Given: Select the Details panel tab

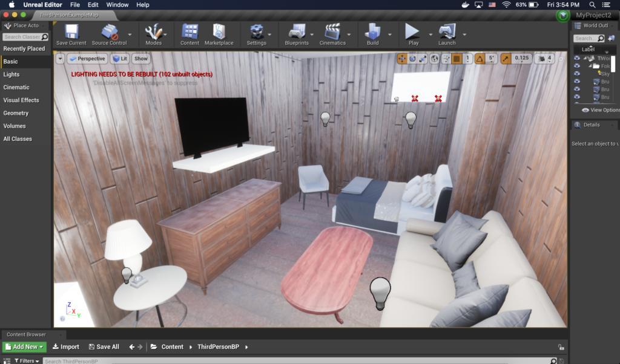Looking at the screenshot, I should 592,125.
